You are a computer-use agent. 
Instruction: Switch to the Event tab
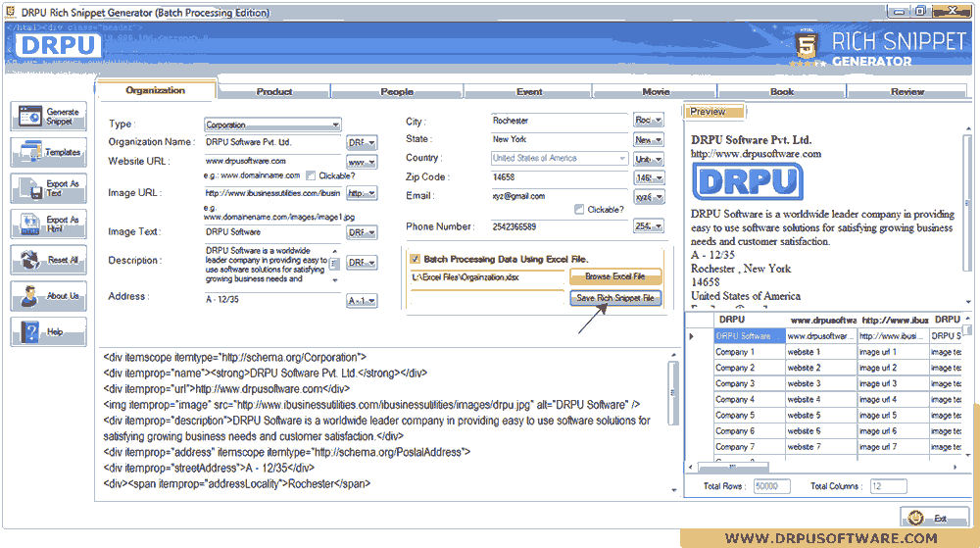pos(529,92)
